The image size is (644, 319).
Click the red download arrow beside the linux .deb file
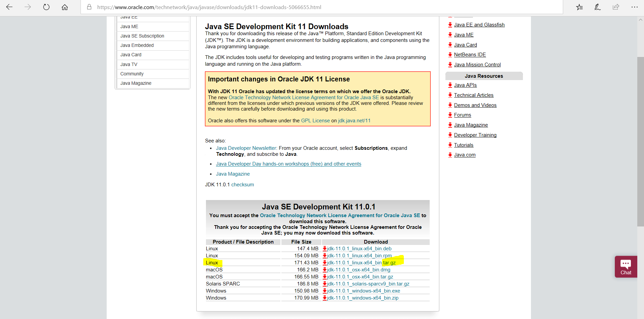click(325, 249)
